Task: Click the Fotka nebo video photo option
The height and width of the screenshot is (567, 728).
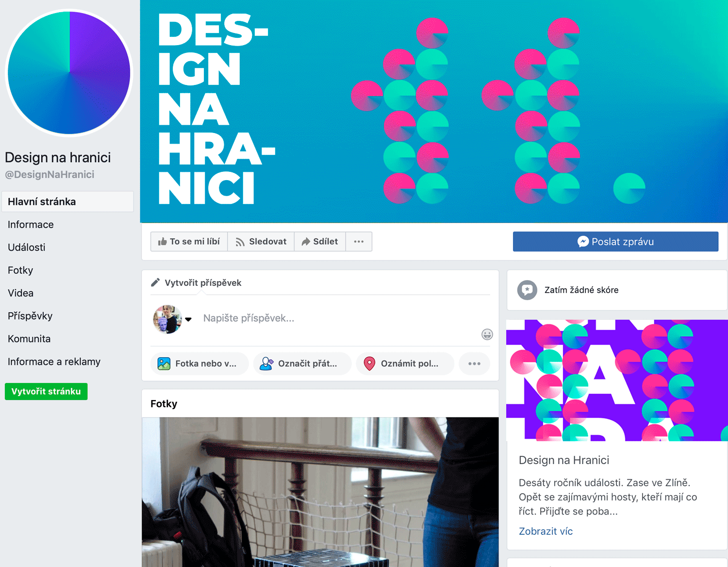Action: 199,364
